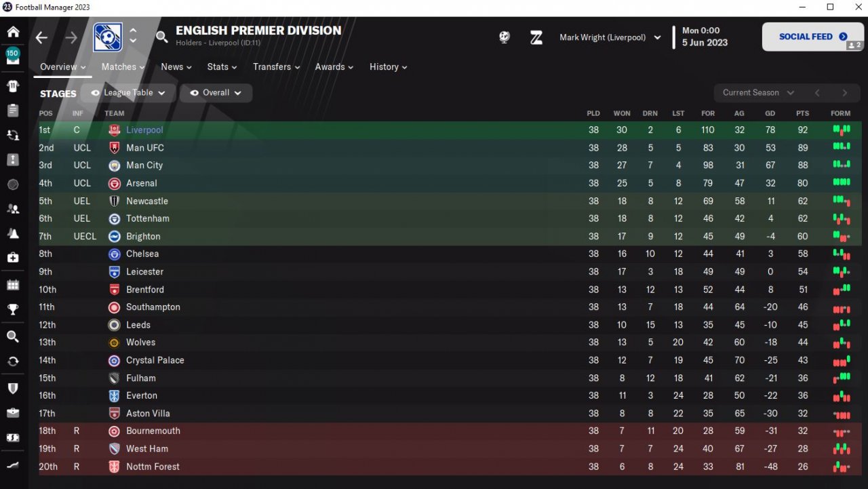Image resolution: width=868 pixels, height=489 pixels.
Task: Click the search magnifier beside the title
Action: [161, 37]
